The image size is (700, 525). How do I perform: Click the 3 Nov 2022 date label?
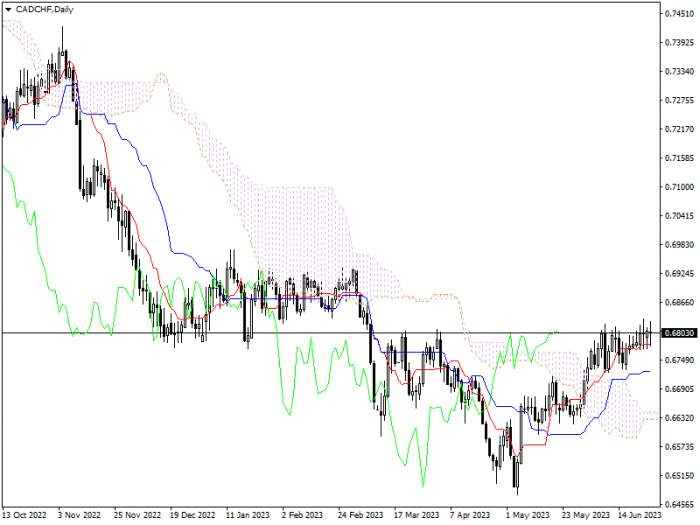pos(80,515)
